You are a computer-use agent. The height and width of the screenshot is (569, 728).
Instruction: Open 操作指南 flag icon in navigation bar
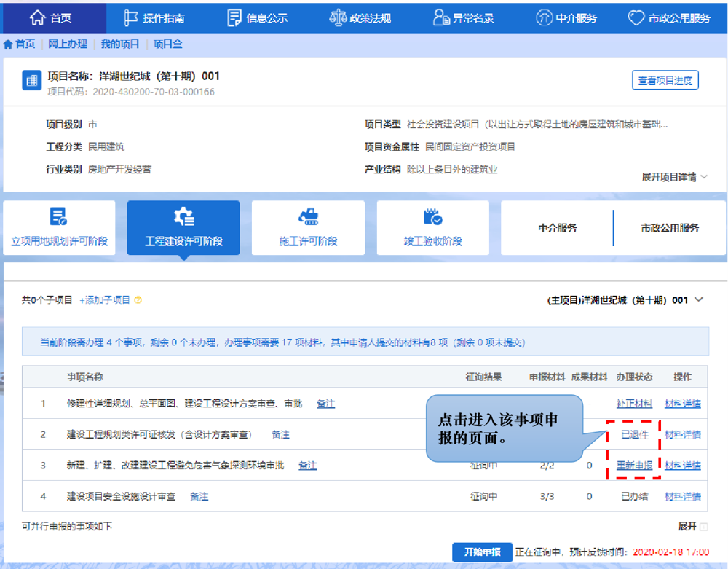point(131,17)
